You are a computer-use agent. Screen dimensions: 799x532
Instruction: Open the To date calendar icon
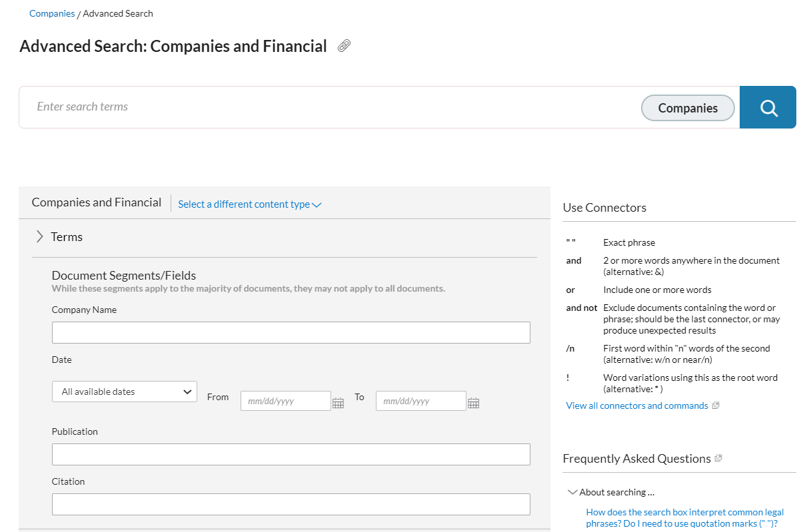click(x=473, y=403)
